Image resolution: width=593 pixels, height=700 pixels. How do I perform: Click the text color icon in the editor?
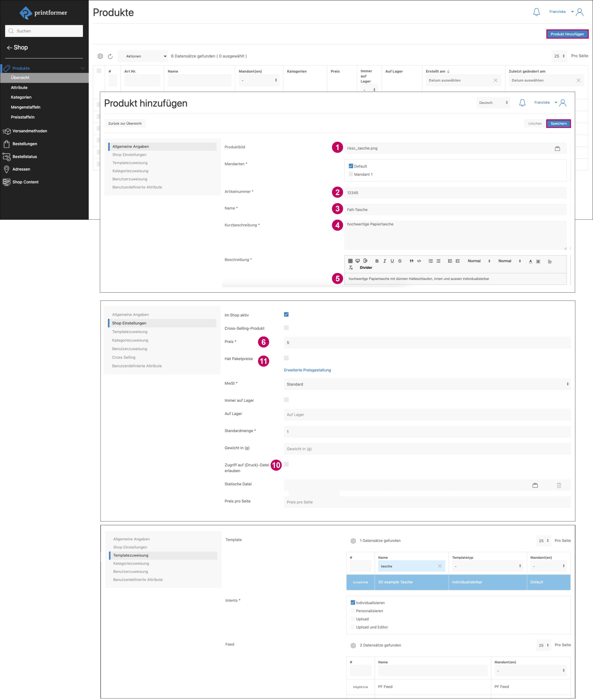coord(530,261)
